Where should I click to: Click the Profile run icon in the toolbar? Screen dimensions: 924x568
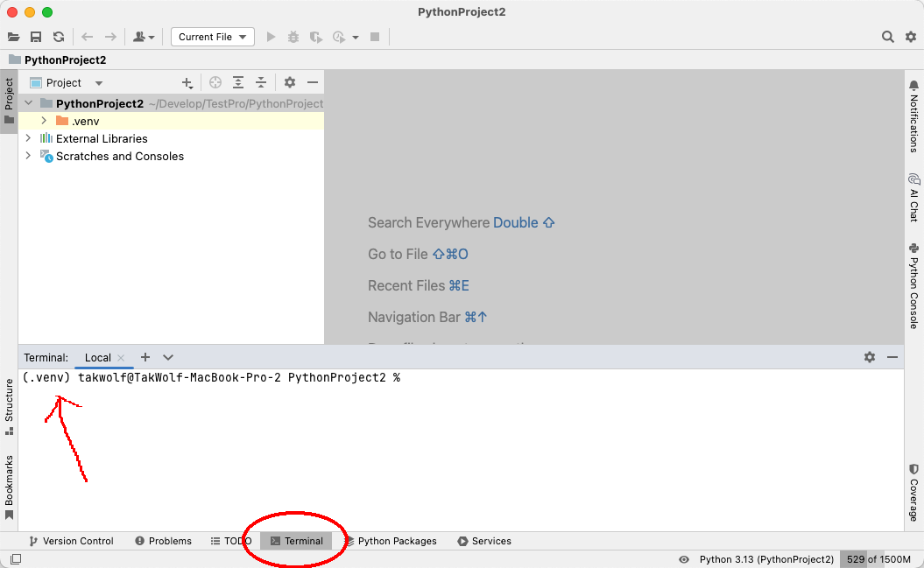(339, 37)
